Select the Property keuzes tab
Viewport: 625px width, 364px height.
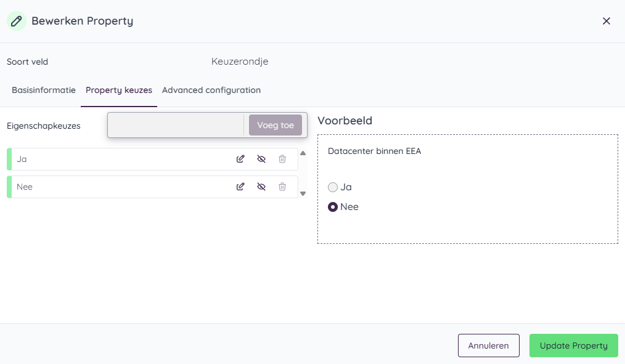click(119, 90)
